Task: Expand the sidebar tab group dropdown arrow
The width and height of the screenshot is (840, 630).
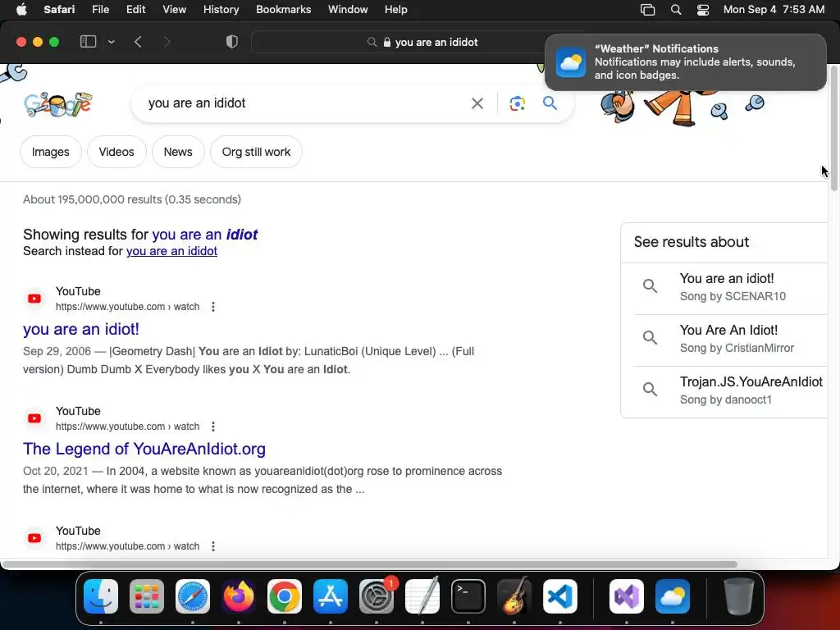Action: pyautogui.click(x=111, y=42)
